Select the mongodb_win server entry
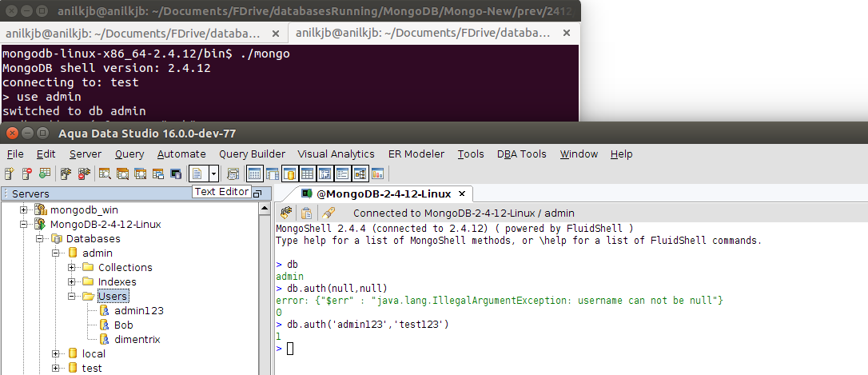The image size is (868, 375). (x=84, y=210)
